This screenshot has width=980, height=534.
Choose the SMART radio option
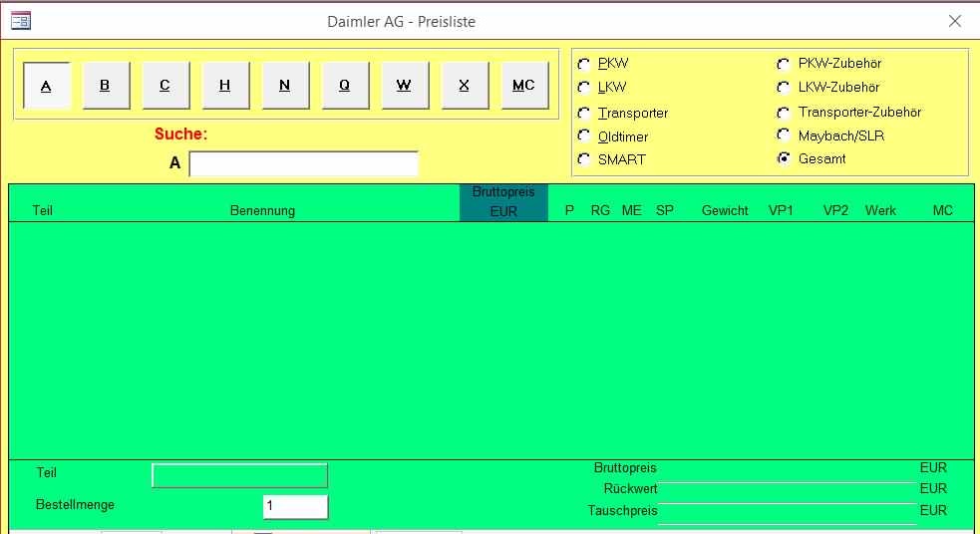(584, 159)
